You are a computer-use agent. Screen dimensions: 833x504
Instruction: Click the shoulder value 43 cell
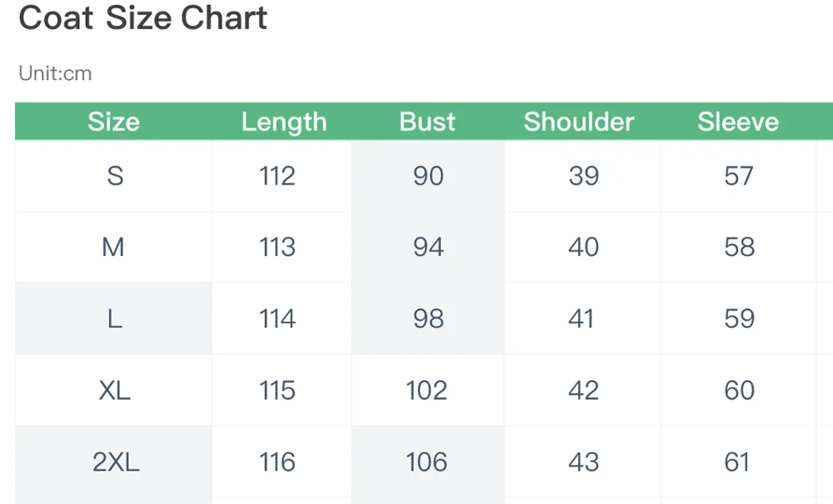tap(583, 462)
